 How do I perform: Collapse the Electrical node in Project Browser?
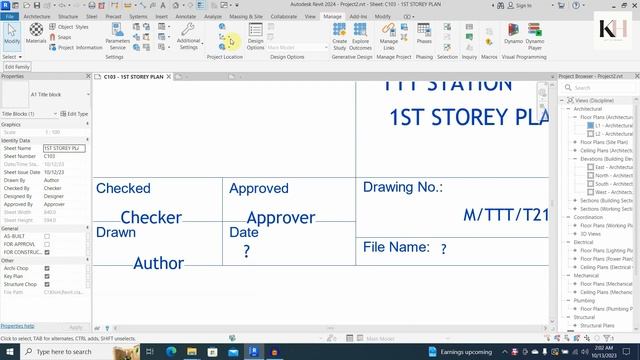(x=568, y=242)
